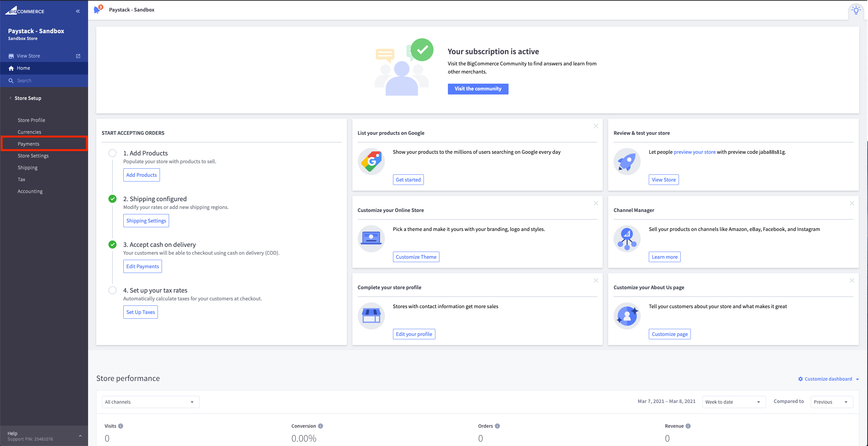Click the Add Products step circle
This screenshot has width=868, height=446.
pyautogui.click(x=112, y=153)
